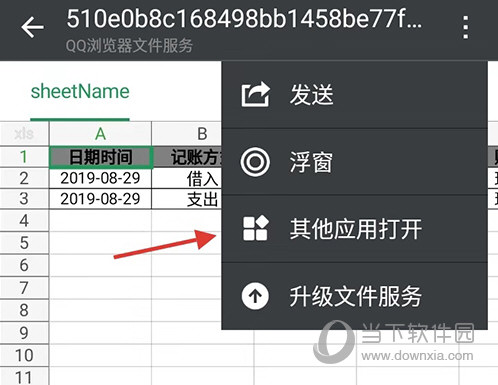This screenshot has width=498, height=385.
Task: Select cell A3 with 2019-08-29
Action: point(100,199)
